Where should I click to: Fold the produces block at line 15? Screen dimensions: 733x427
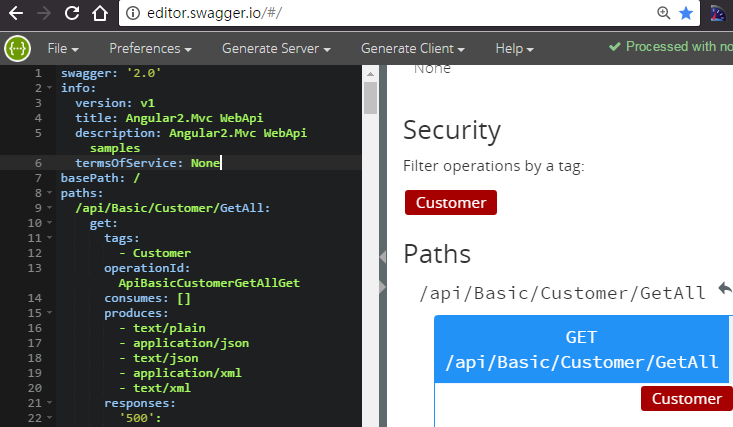pos(49,313)
